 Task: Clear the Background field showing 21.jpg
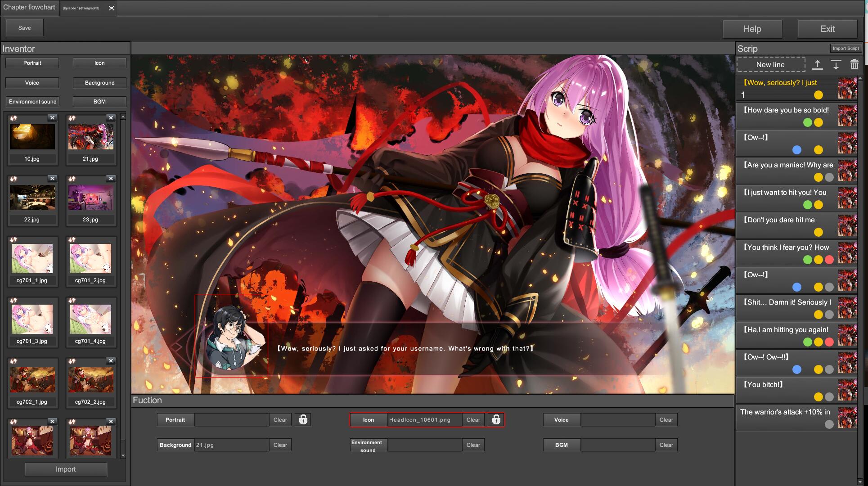(x=280, y=445)
